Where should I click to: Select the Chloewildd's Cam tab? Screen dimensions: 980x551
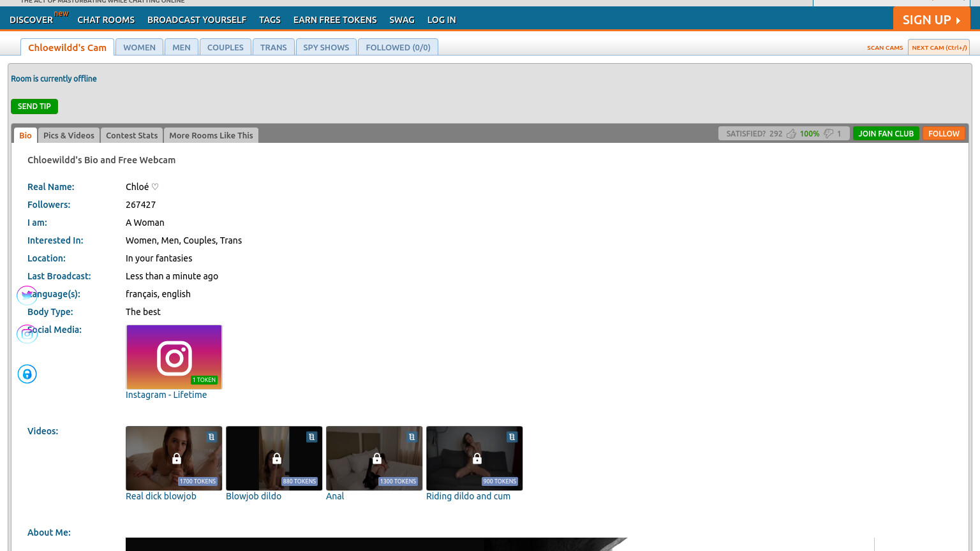(x=68, y=47)
